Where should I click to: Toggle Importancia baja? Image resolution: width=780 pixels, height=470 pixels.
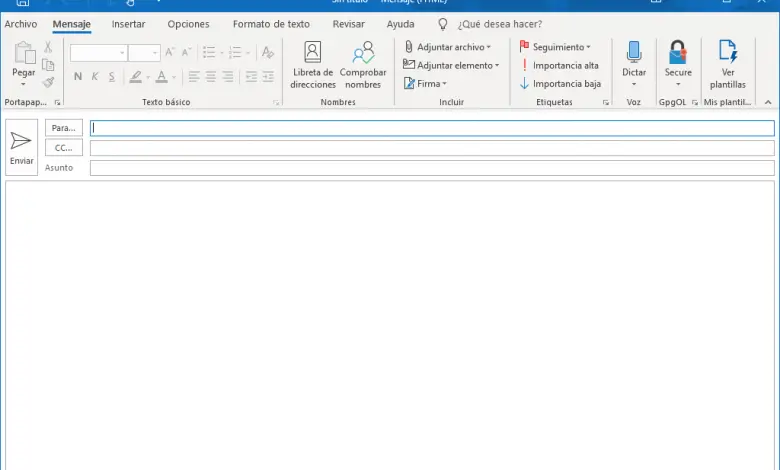click(560, 84)
